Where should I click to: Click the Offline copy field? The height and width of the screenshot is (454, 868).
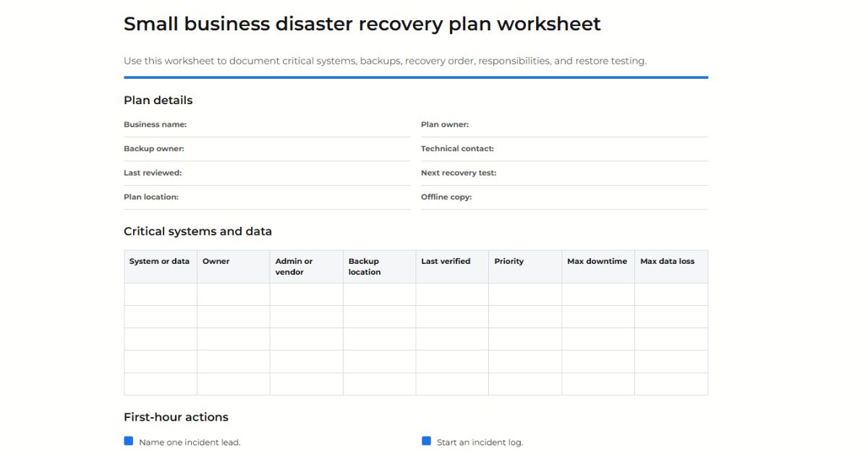coord(564,197)
